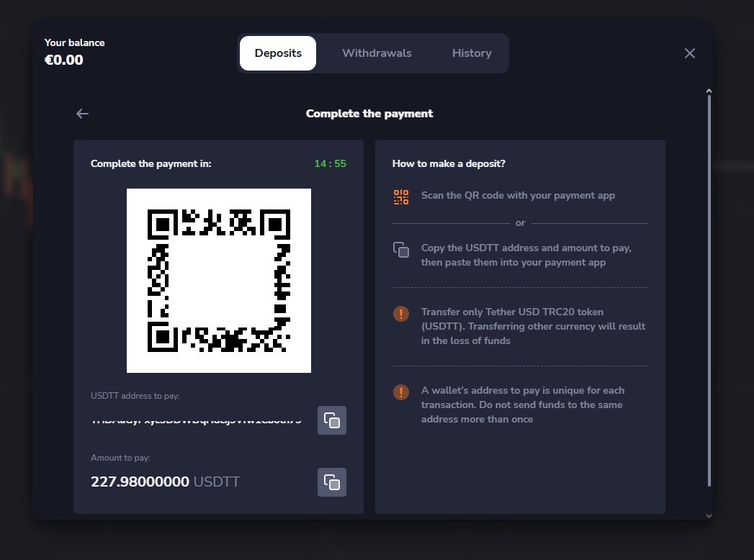Click the 'Amount to pay:' label
Viewport: 754px width, 560px height.
pyautogui.click(x=120, y=458)
